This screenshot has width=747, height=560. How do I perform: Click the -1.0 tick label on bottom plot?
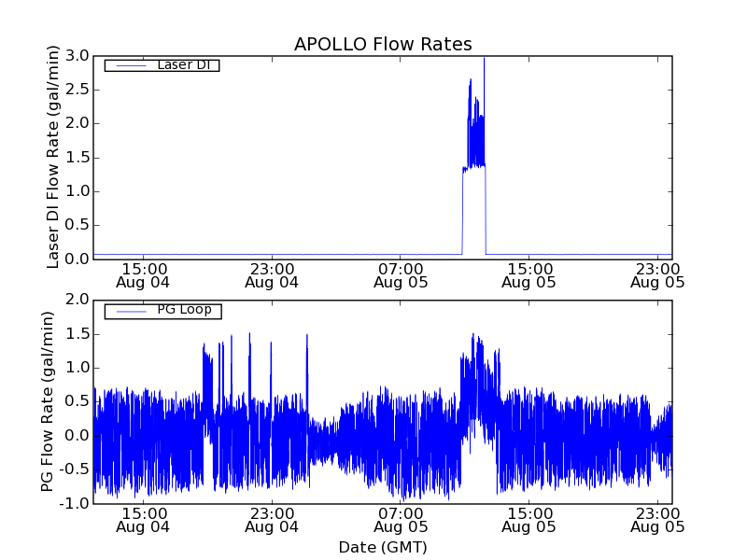pos(76,504)
